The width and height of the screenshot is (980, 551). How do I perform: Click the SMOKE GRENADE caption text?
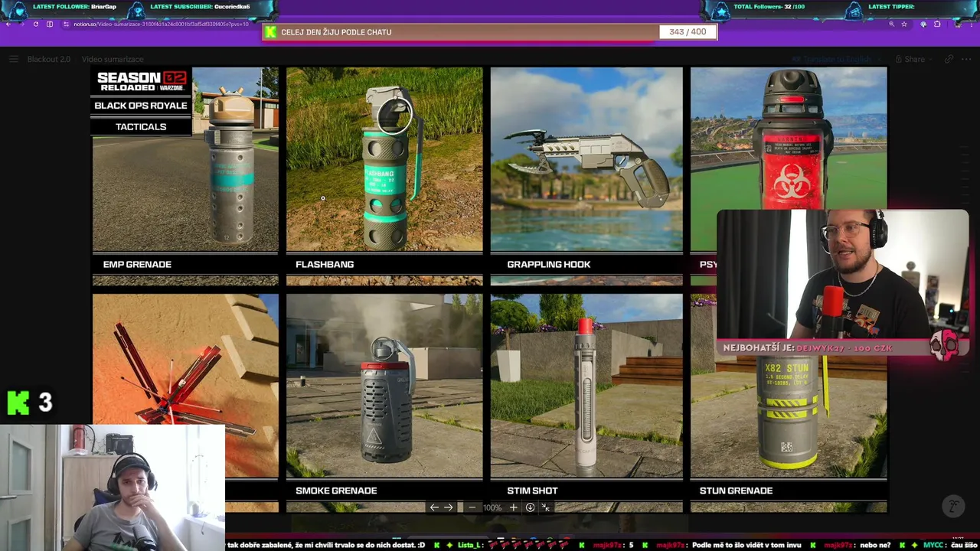pos(336,491)
